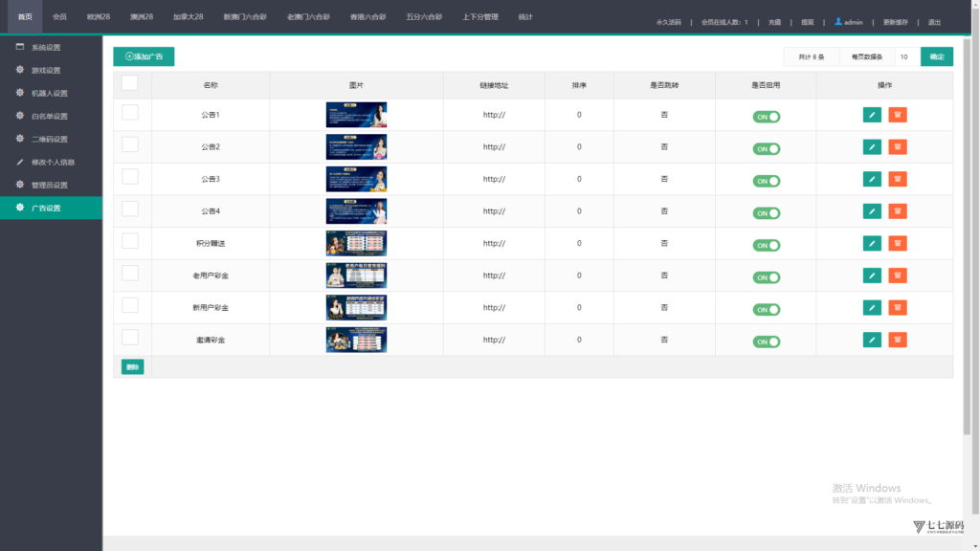
Task: Click the edit pencil icon for 积分赠送
Action: [872, 243]
